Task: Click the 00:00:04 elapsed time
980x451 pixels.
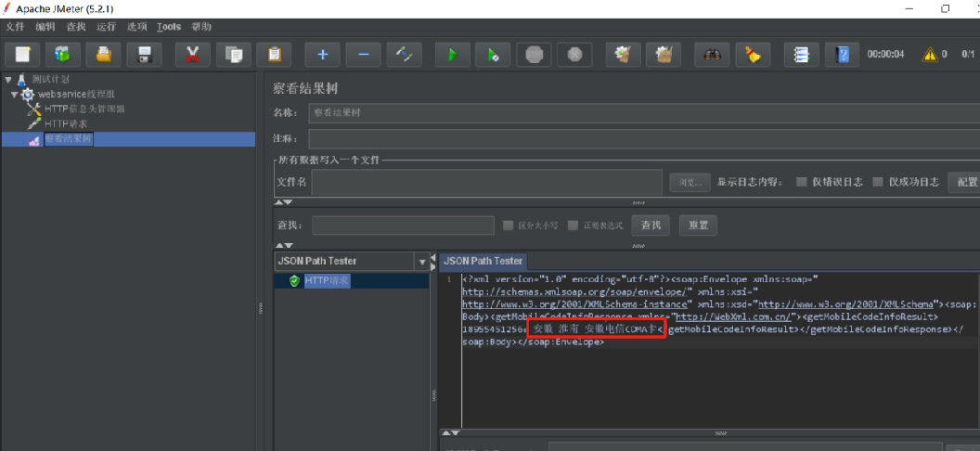Action: pos(885,55)
